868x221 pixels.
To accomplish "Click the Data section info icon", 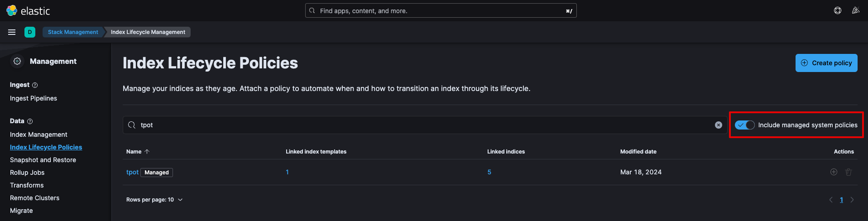I will 30,121.
